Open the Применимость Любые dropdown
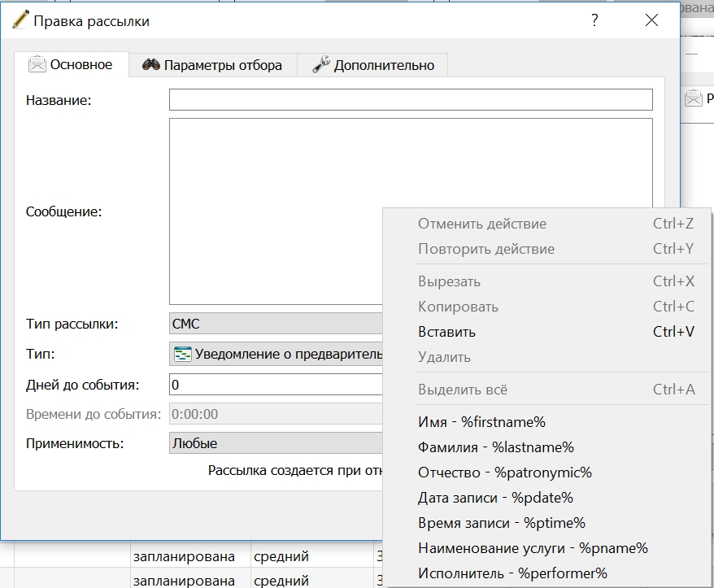 point(276,443)
